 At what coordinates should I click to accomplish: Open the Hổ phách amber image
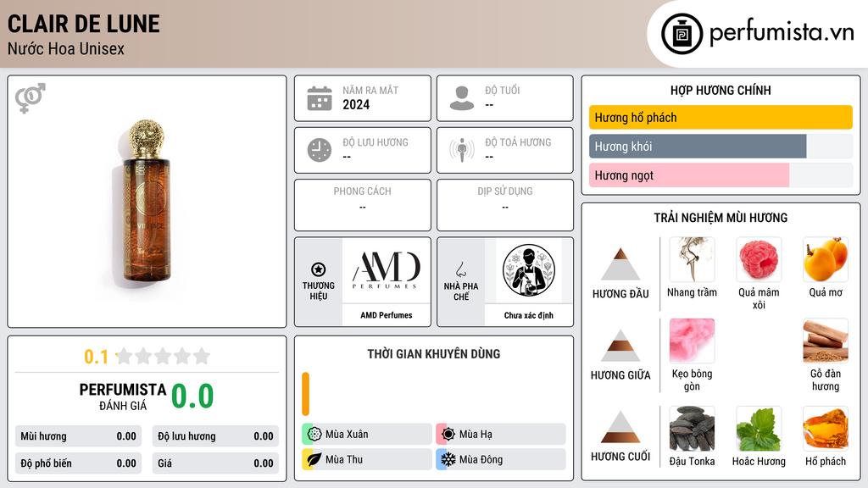(x=826, y=429)
